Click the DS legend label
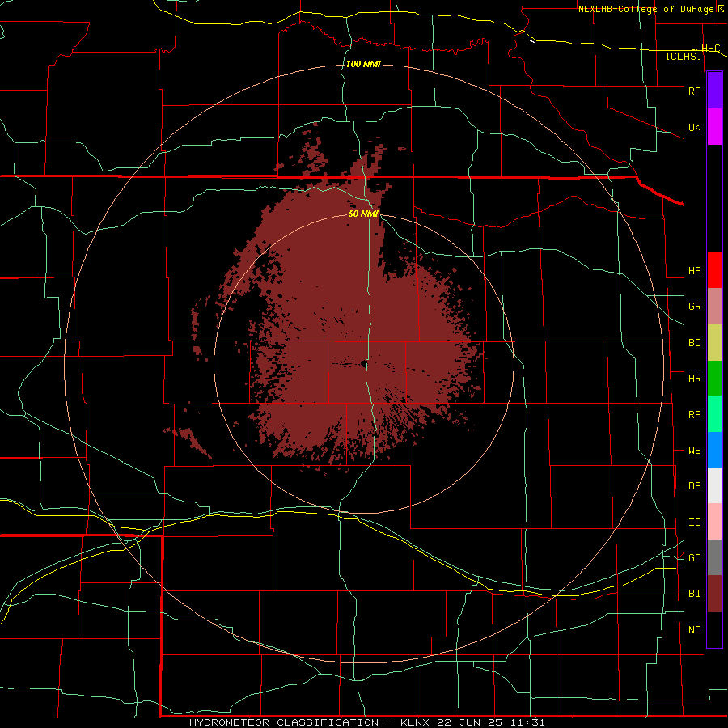The height and width of the screenshot is (728, 728). (x=694, y=485)
